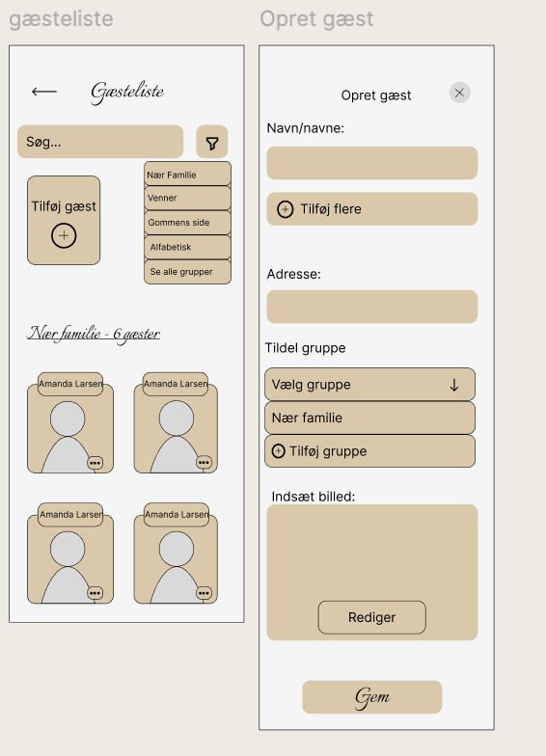The width and height of the screenshot is (546, 756).
Task: Click the Adresse input field
Action: (x=372, y=307)
